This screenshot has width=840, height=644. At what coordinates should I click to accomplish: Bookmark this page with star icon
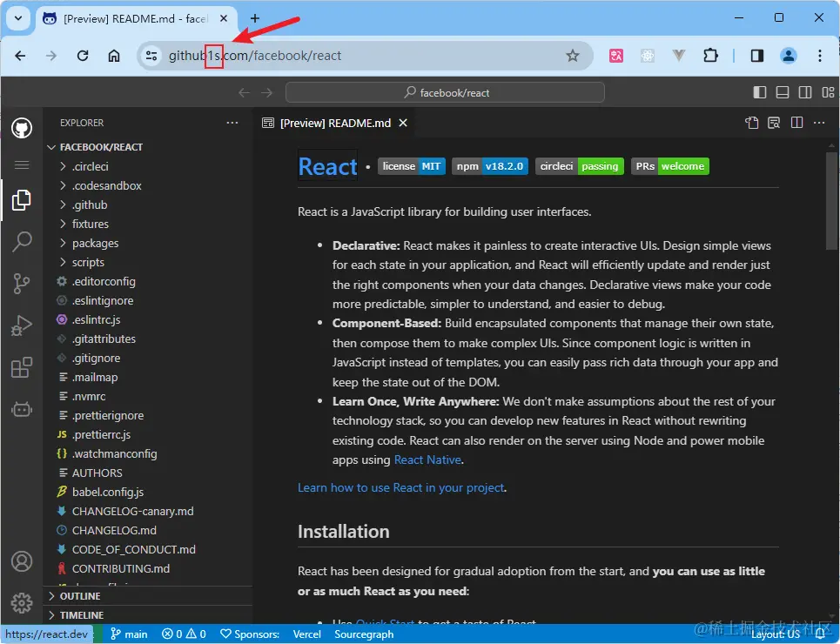click(573, 55)
